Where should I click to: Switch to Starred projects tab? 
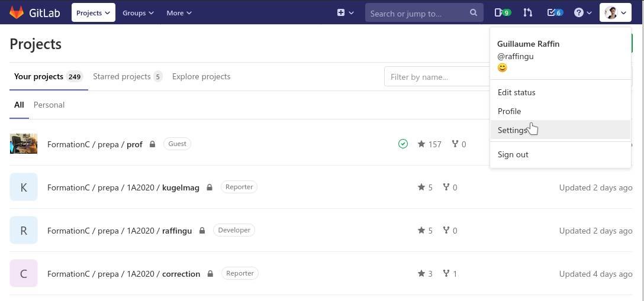pyautogui.click(x=128, y=77)
